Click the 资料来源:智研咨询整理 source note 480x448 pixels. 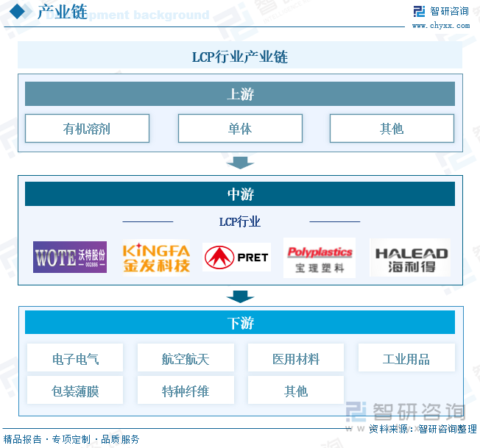point(423,429)
